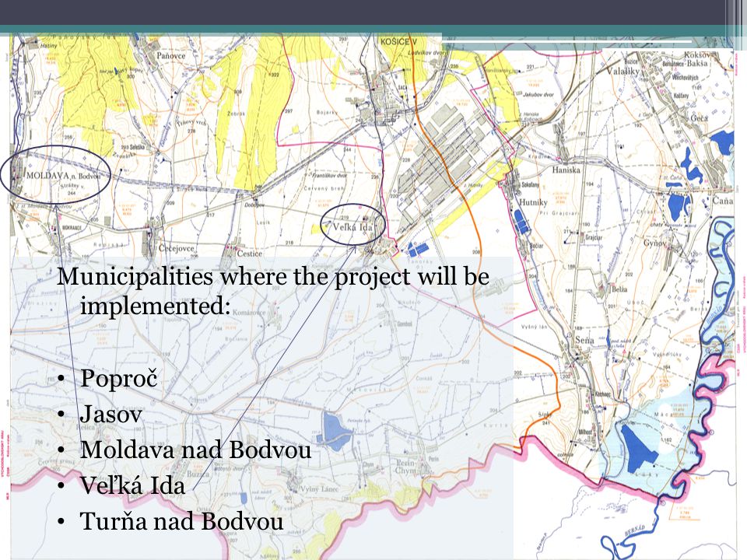Click the 'Perín-Chym' map label
Screen dimensions: 747x560
(x=406, y=466)
